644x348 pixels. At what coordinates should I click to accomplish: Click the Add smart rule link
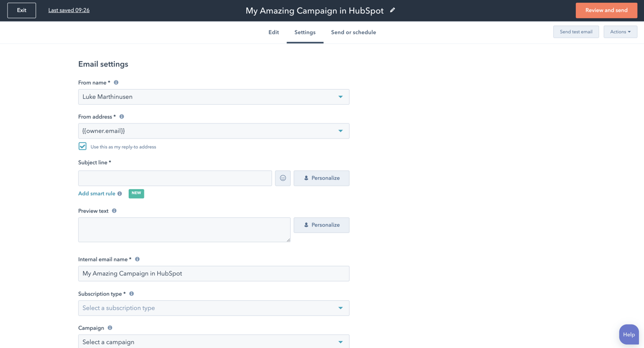[97, 194]
